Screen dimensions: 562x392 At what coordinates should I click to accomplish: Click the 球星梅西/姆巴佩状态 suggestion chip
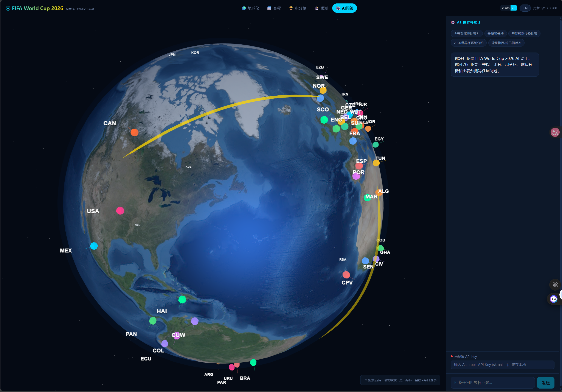(x=506, y=43)
